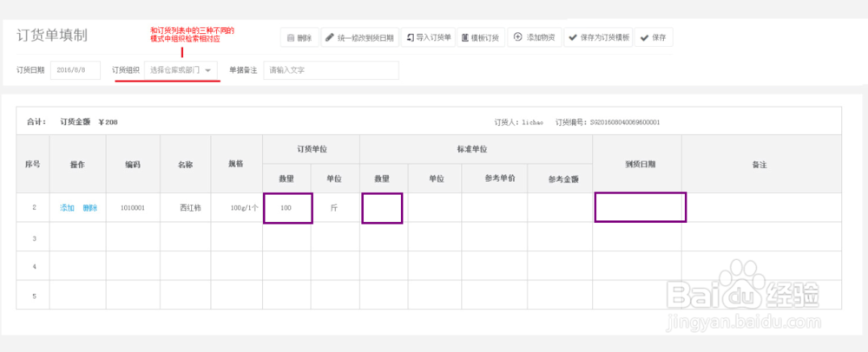Viewport: 868px width, 352px height.
Task: Click the 备注 column header
Action: (x=760, y=164)
